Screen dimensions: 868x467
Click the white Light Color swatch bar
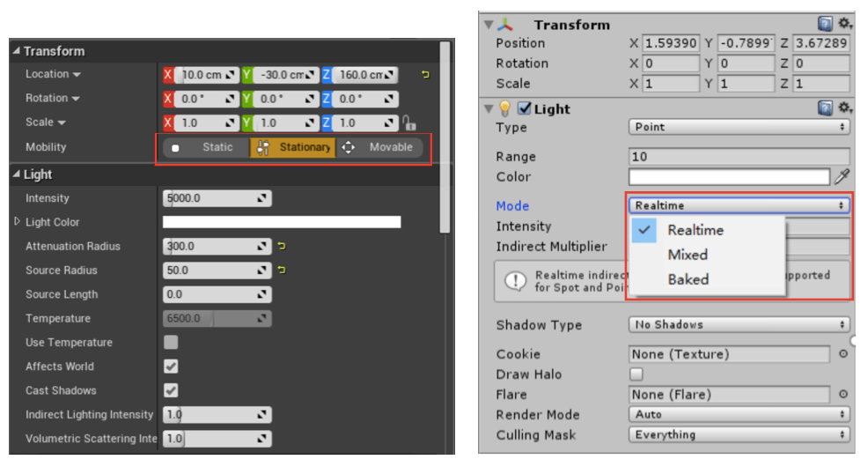pos(282,222)
